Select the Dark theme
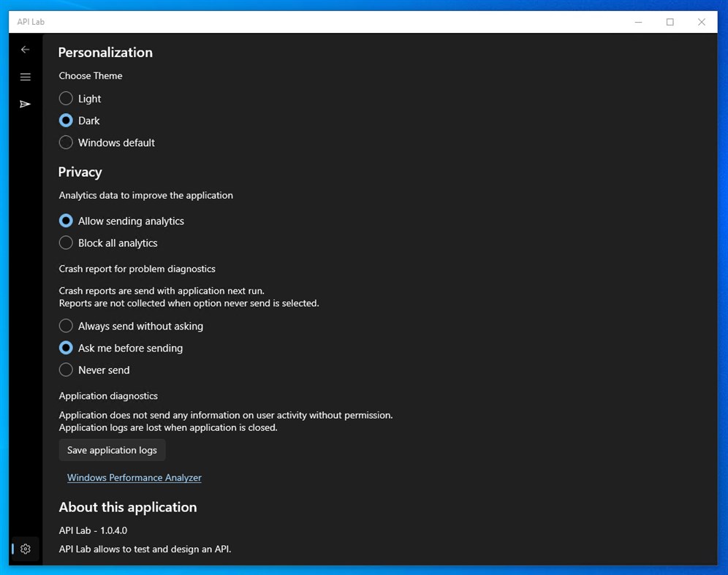Image resolution: width=728 pixels, height=575 pixels. tap(65, 120)
